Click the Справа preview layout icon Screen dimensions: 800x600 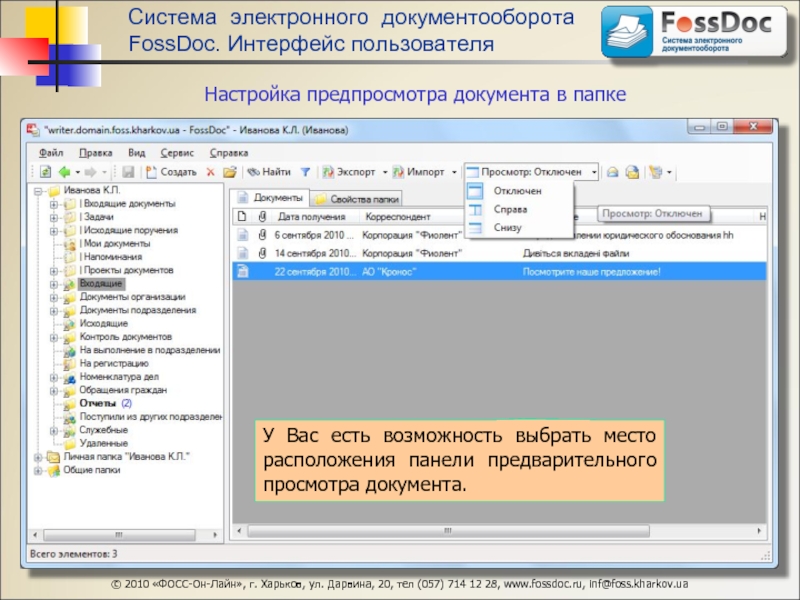(475, 210)
